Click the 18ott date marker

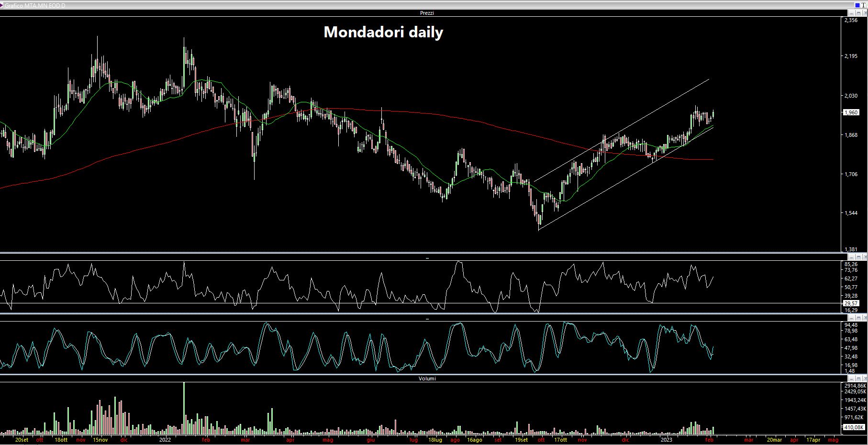point(61,440)
